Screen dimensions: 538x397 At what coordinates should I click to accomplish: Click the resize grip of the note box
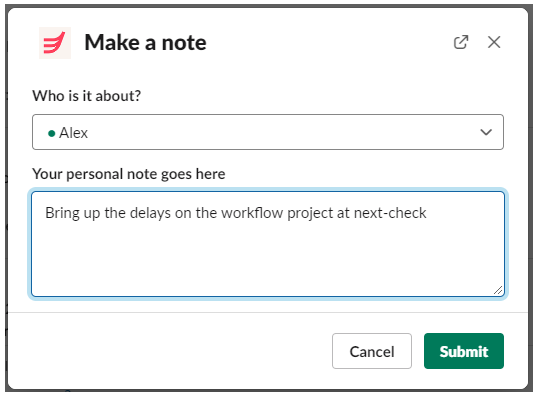click(498, 290)
